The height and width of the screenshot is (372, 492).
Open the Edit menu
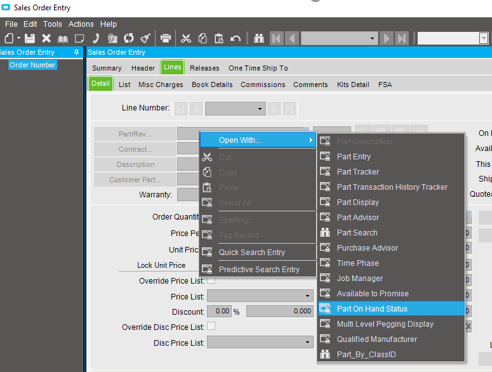tap(30, 24)
